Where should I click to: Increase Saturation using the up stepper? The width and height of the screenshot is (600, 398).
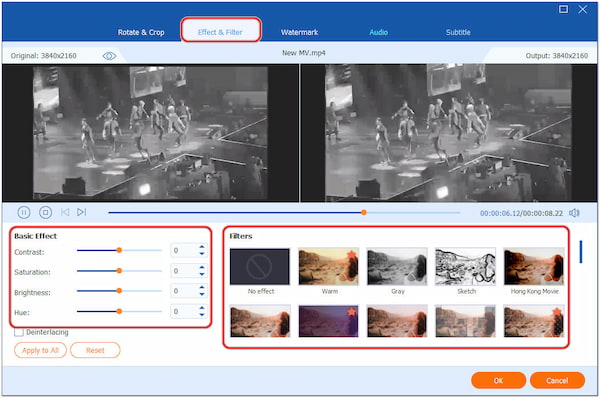click(202, 268)
